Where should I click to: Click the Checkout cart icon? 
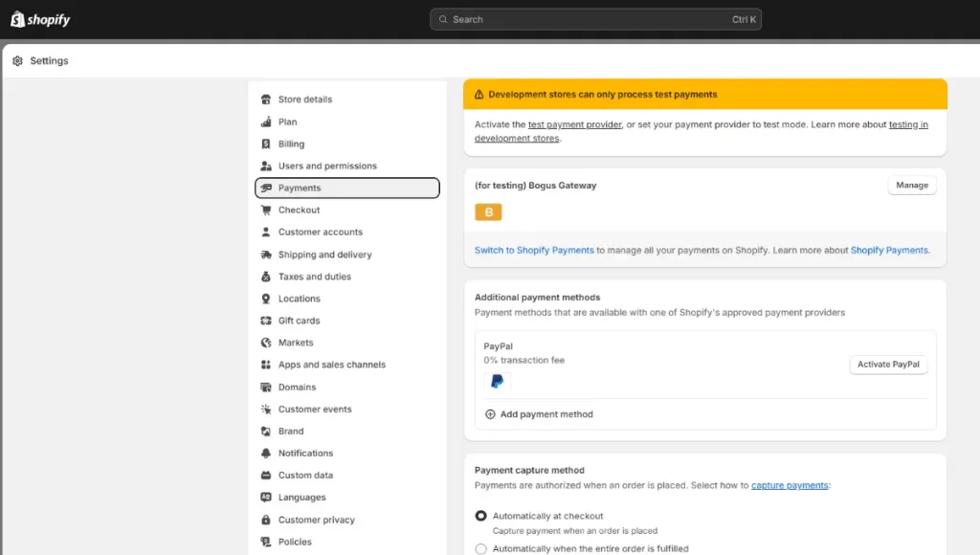click(266, 210)
